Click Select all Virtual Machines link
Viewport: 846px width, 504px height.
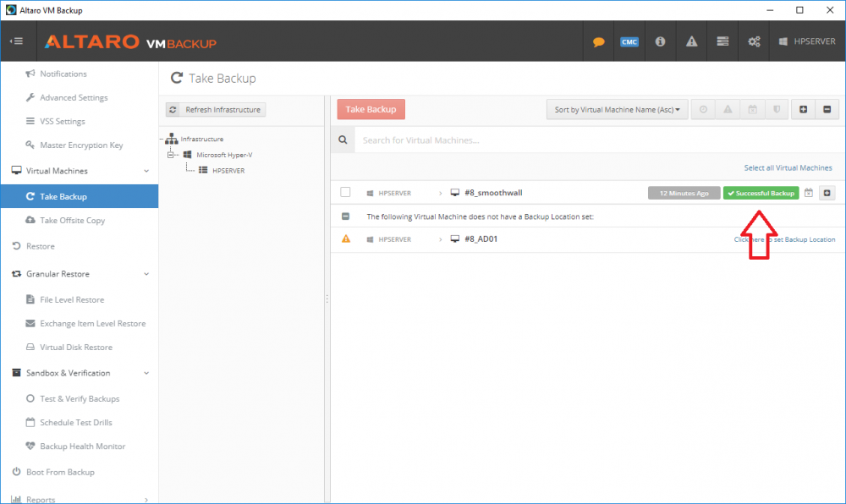click(788, 167)
